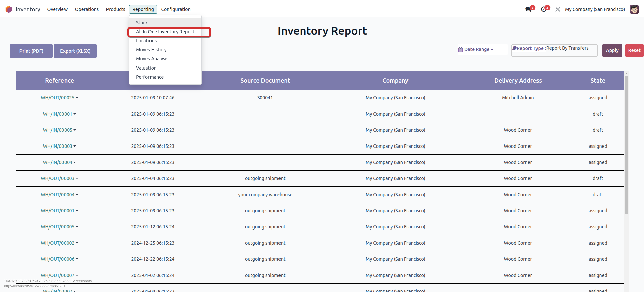Open the user avatar menu
Screen dimensions: 644x292
point(634,9)
